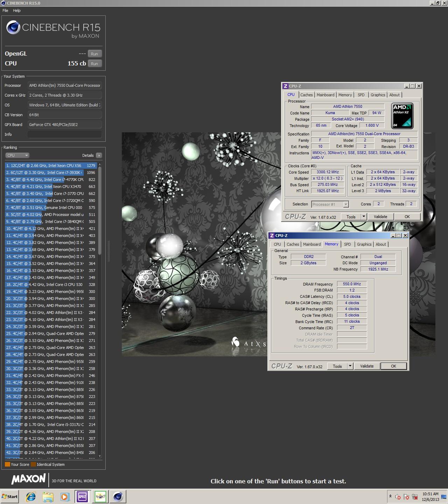Click OK in upper CPU-Z window
The width and height of the screenshot is (448, 504).
[x=407, y=217]
